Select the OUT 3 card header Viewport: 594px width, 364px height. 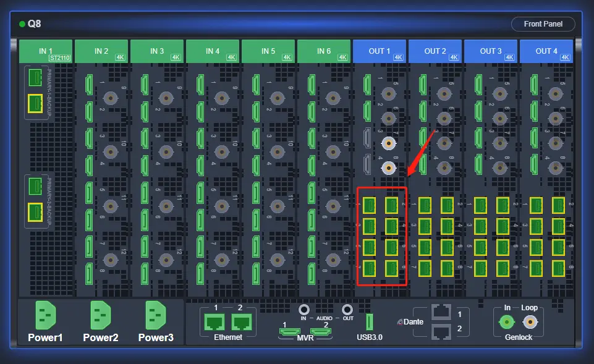coord(491,51)
